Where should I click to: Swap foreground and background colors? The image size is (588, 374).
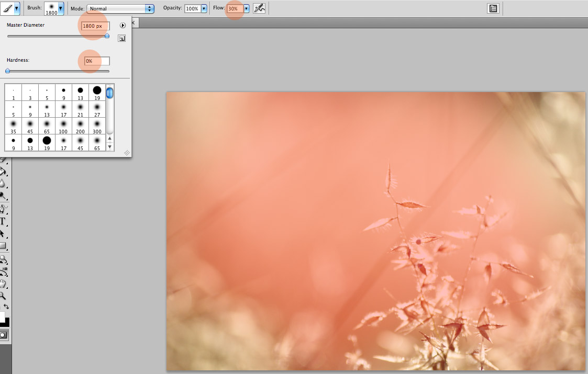pyautogui.click(x=6, y=307)
